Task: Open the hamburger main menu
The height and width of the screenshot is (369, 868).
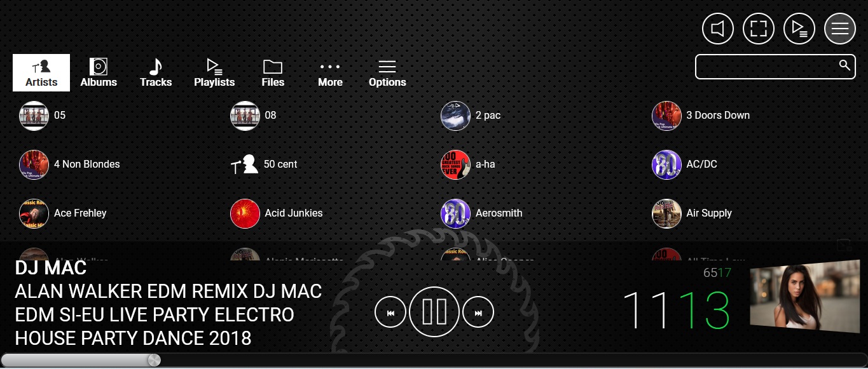Action: (x=840, y=29)
